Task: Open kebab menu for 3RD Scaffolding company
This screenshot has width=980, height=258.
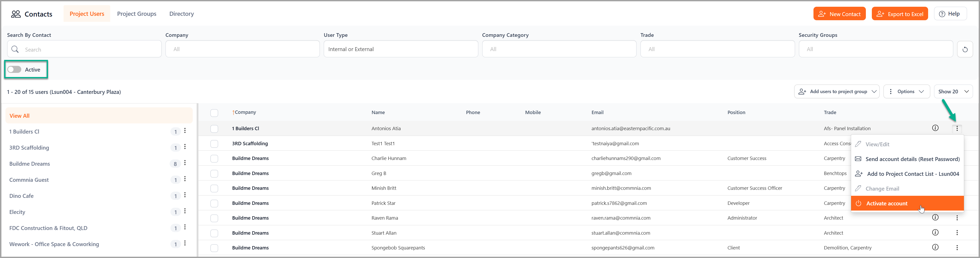Action: pos(185,147)
